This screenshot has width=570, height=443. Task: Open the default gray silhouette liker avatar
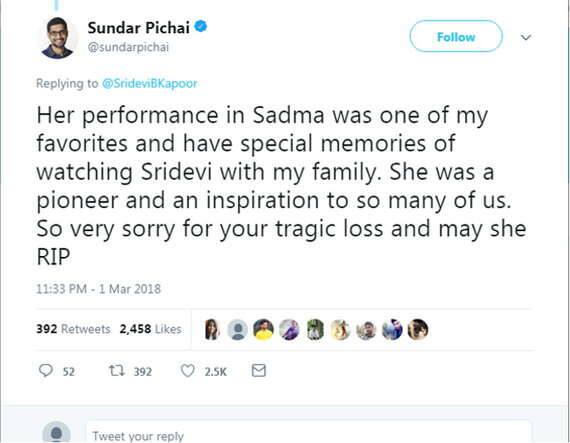point(238,330)
